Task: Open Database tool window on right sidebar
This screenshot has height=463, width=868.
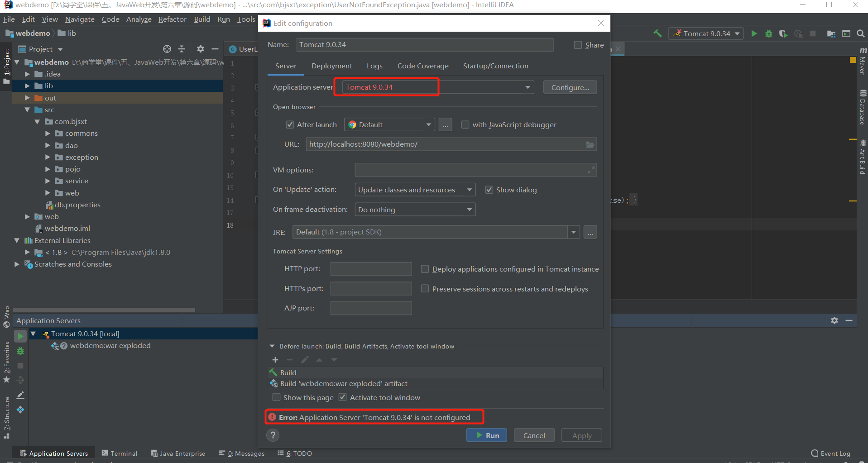Action: pyautogui.click(x=863, y=107)
